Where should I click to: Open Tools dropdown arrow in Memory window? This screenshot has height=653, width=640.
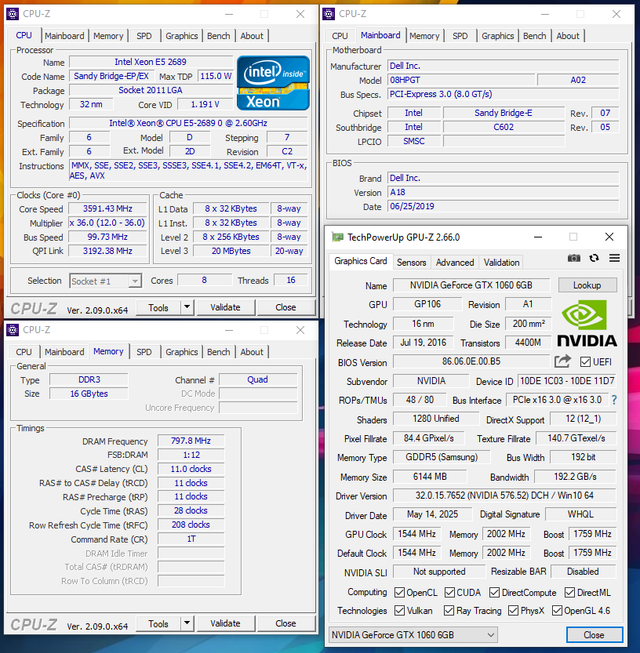coord(187,623)
